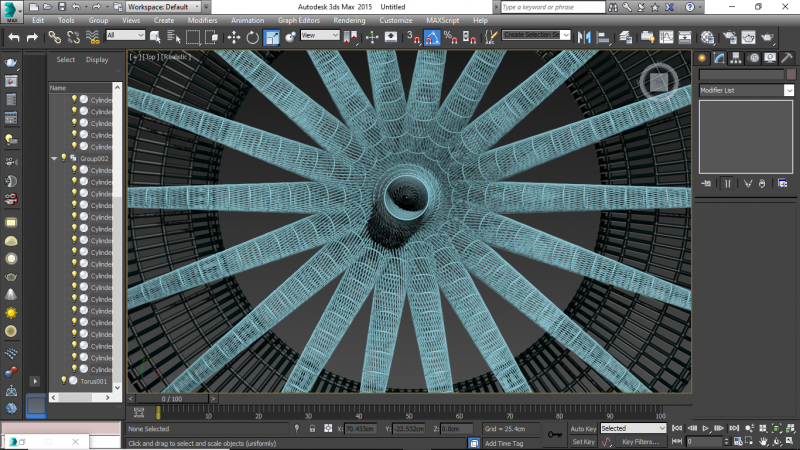Screen dimensions: 800x450
Task: Toggle the Auto Key button
Action: (x=583, y=429)
